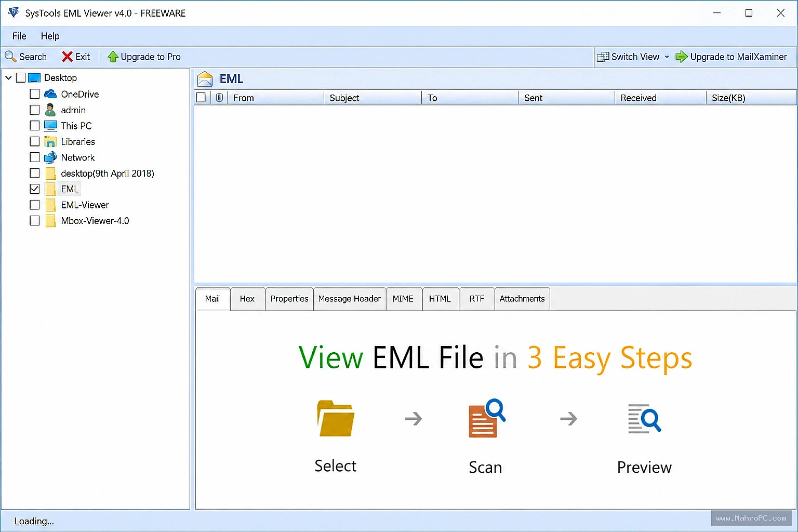Click the admin user icon
This screenshot has height=532, width=798.
[50, 110]
